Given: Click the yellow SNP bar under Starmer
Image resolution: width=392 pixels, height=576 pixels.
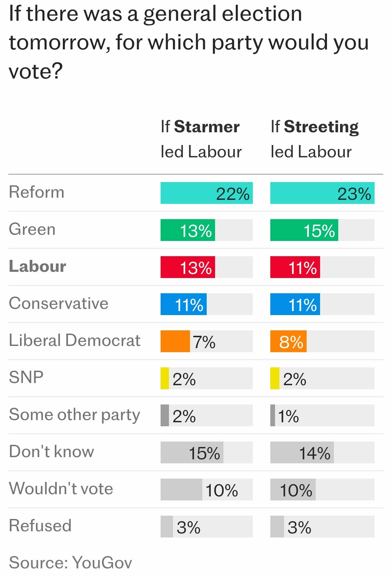Looking at the screenshot, I should 165,378.
